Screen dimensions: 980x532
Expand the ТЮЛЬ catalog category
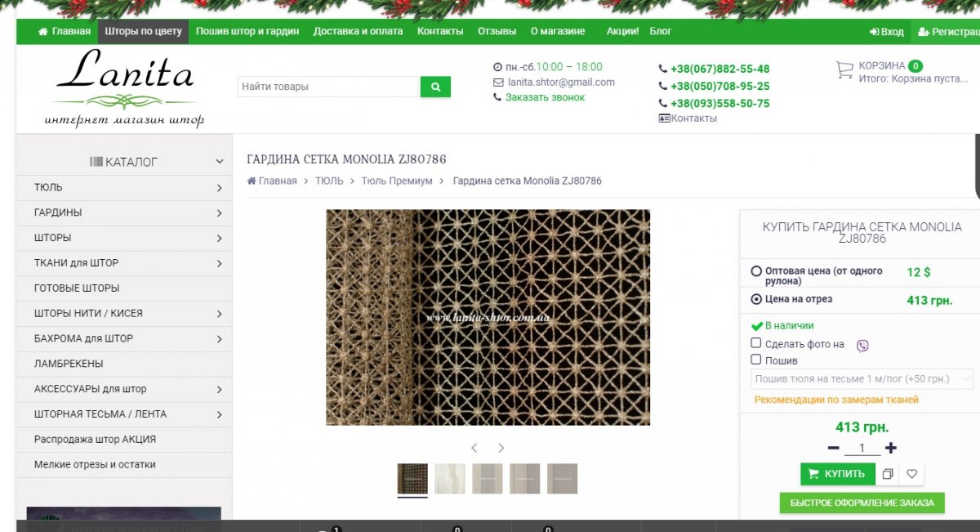[x=124, y=187]
